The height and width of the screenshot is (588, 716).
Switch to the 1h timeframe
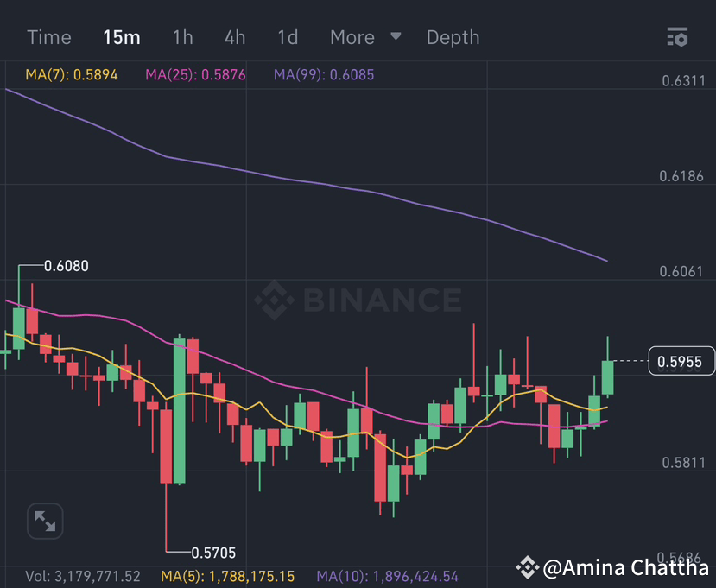(182, 37)
